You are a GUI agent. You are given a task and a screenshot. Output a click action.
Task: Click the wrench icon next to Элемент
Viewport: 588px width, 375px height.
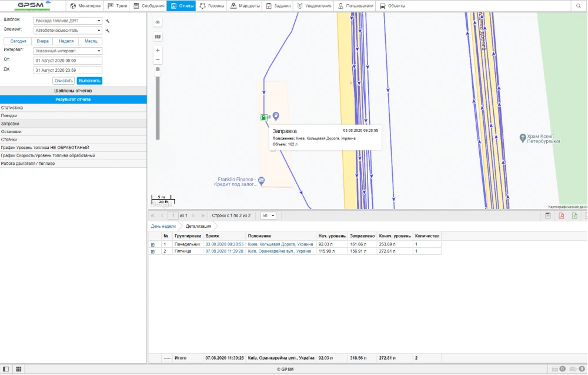click(108, 30)
